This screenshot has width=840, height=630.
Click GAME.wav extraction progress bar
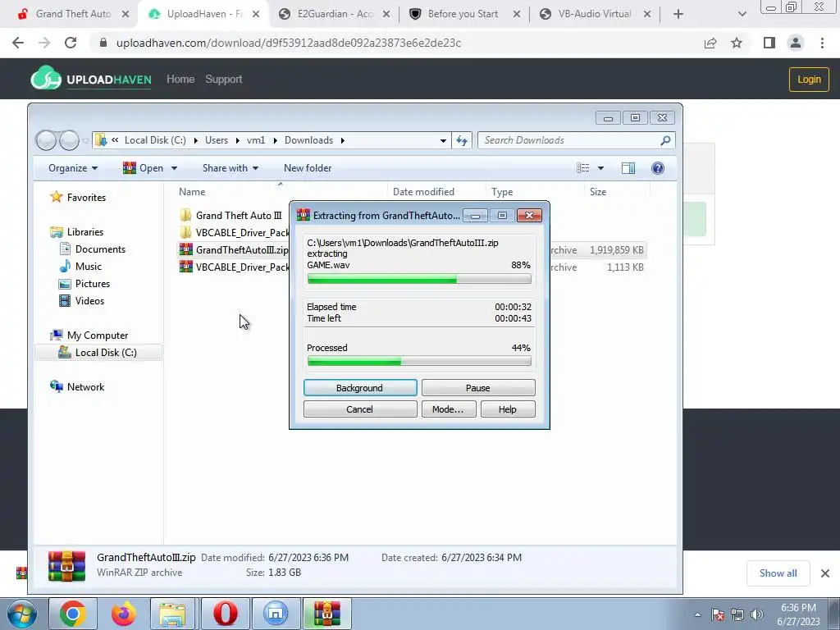click(x=419, y=279)
